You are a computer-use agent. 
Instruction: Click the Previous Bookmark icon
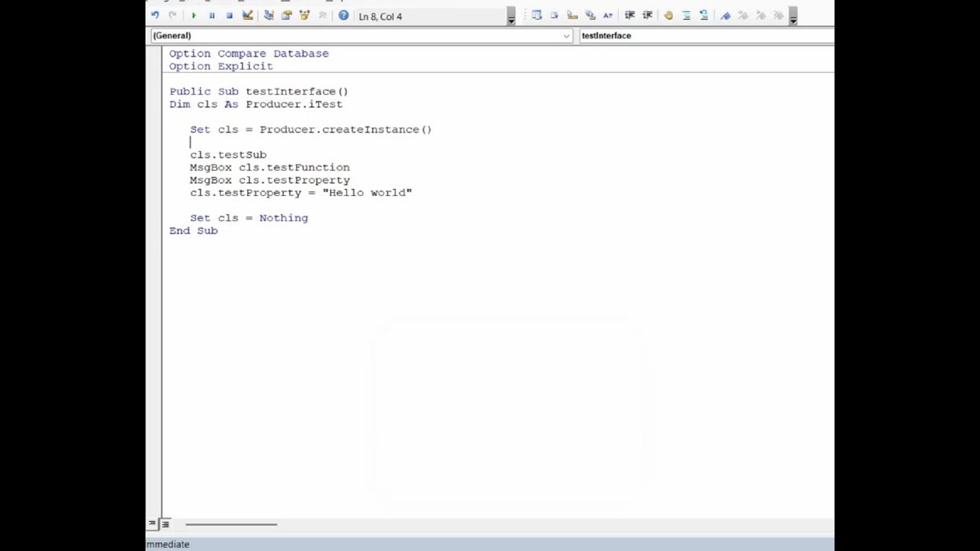click(x=760, y=15)
